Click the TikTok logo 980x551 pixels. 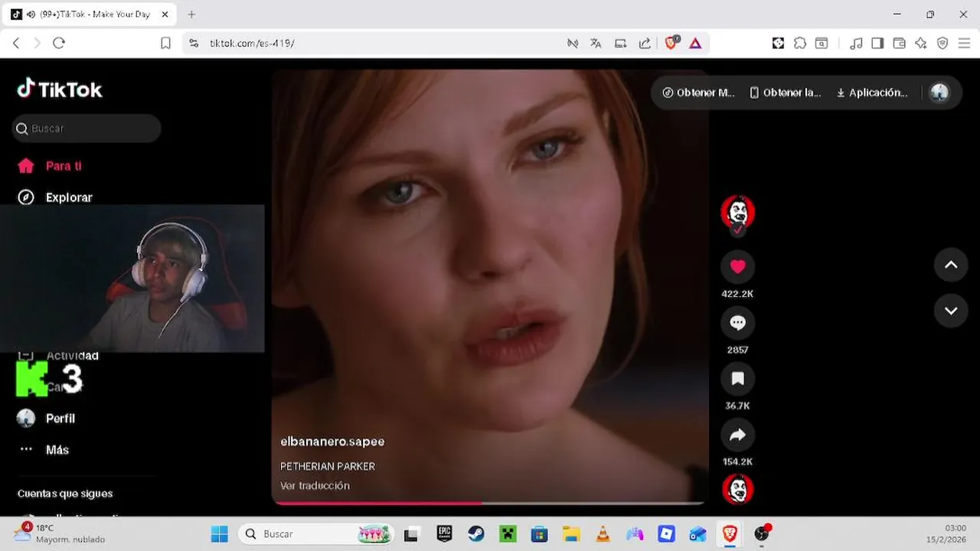(60, 90)
